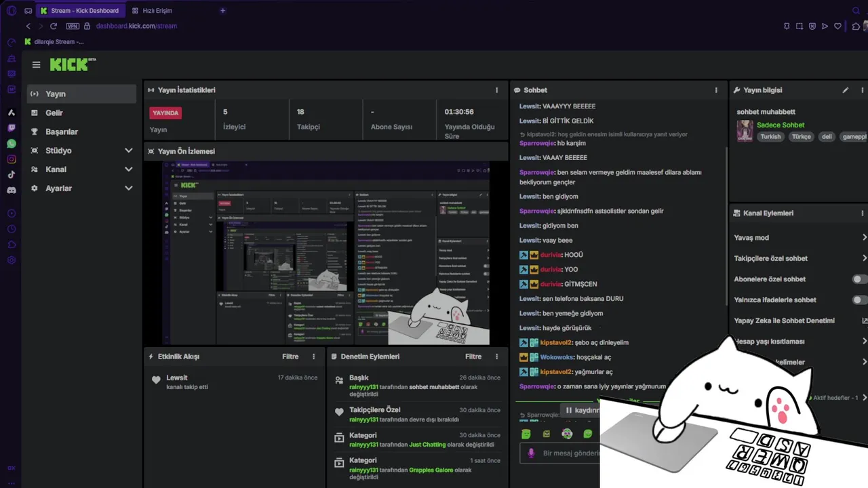Open the Etkinlik Akışı panel options menu
Screen dimensions: 868x488
point(313,357)
